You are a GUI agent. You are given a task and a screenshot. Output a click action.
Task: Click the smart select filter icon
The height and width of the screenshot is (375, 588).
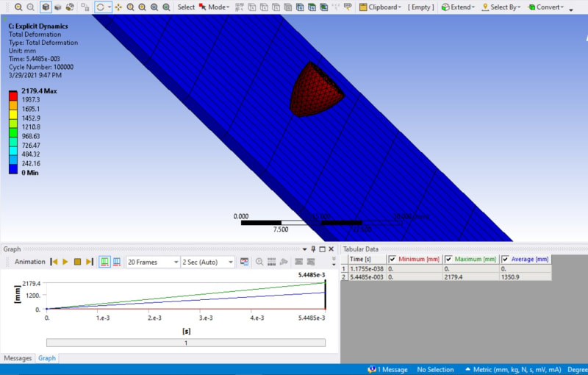point(240,7)
